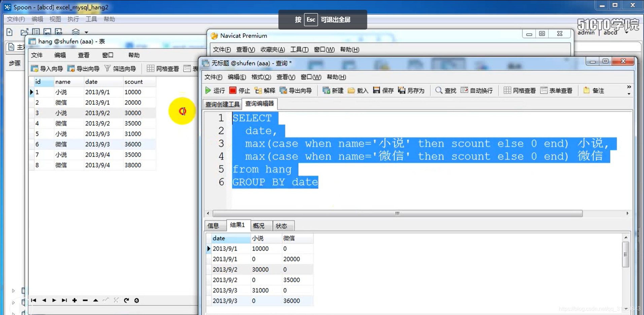Image resolution: width=644 pixels, height=315 pixels.
Task: Open 文件(F) menu in the query window
Action: [x=213, y=77]
